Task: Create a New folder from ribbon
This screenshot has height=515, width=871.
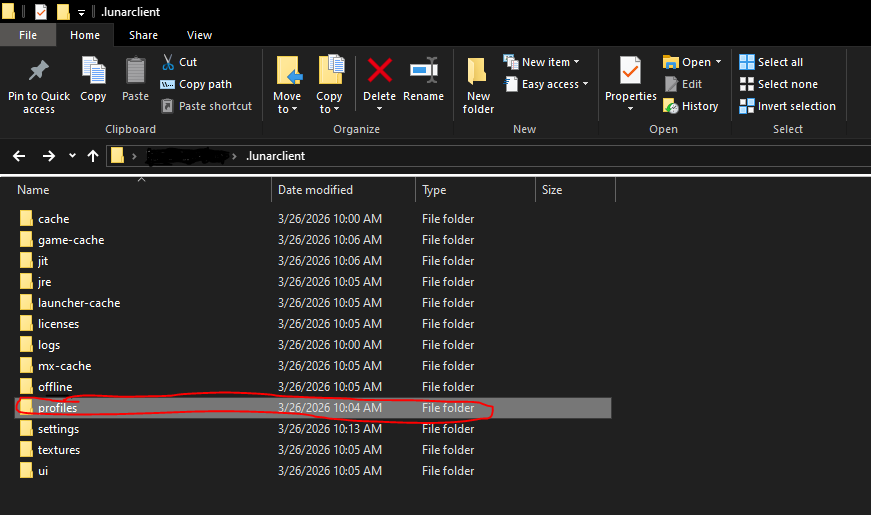Action: pyautogui.click(x=478, y=78)
